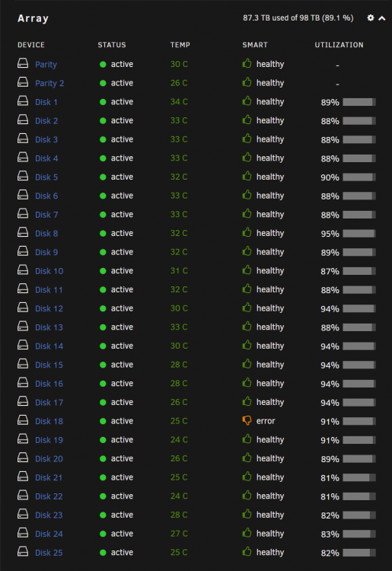Open the Disk 7 link
This screenshot has width=392, height=571.
click(x=46, y=215)
